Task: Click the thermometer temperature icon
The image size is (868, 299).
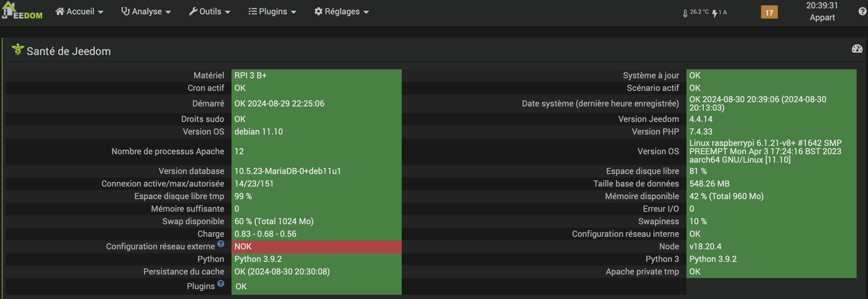Action: (x=685, y=13)
